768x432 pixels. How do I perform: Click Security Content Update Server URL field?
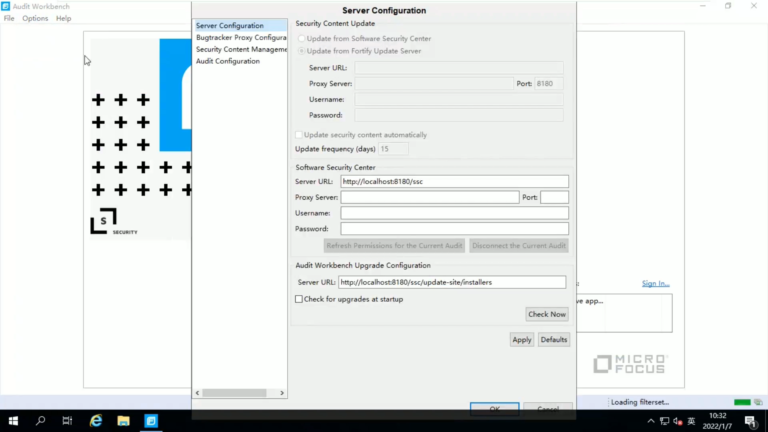coord(459,68)
